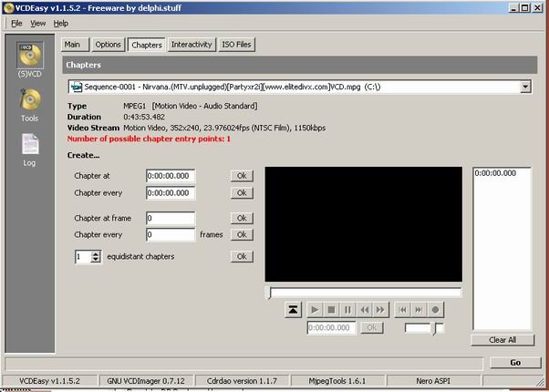Click the black video preview area
Image resolution: width=549 pixels, height=392 pixels.
coord(364,224)
